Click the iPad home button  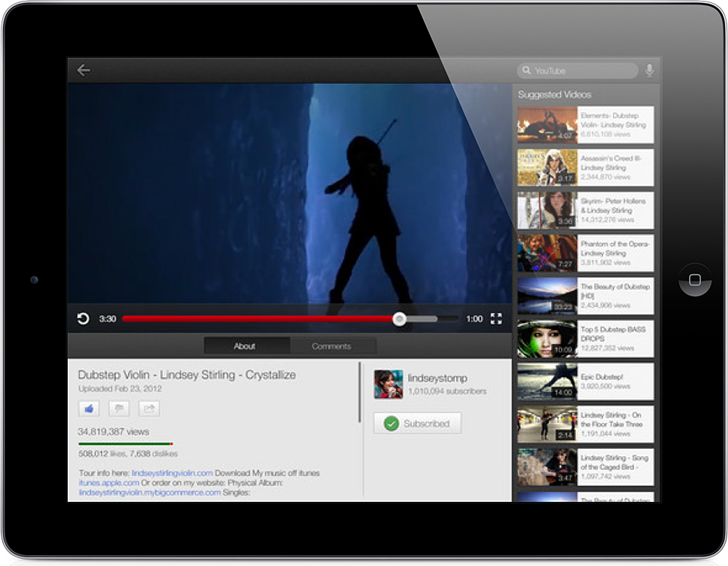click(x=695, y=280)
